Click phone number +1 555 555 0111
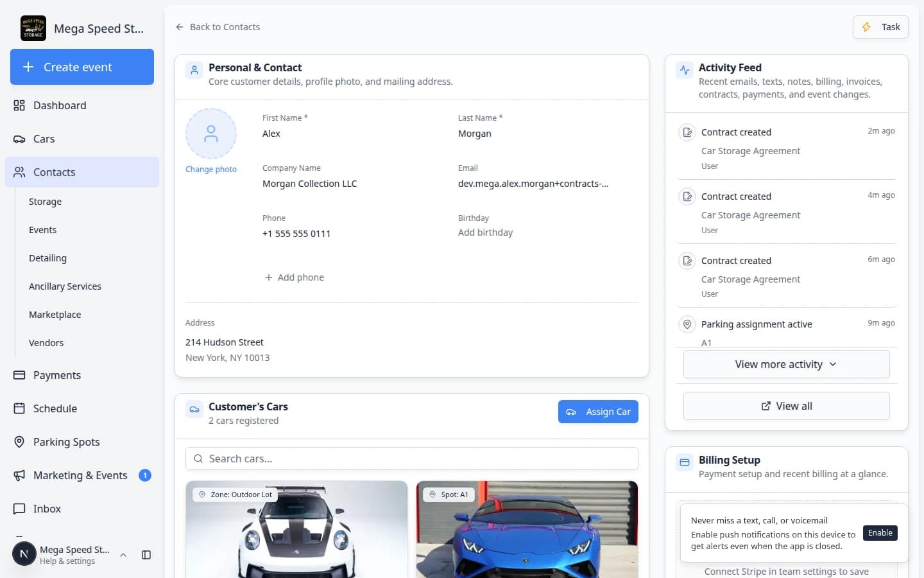Screen dimensions: 924x578 tap(296, 234)
